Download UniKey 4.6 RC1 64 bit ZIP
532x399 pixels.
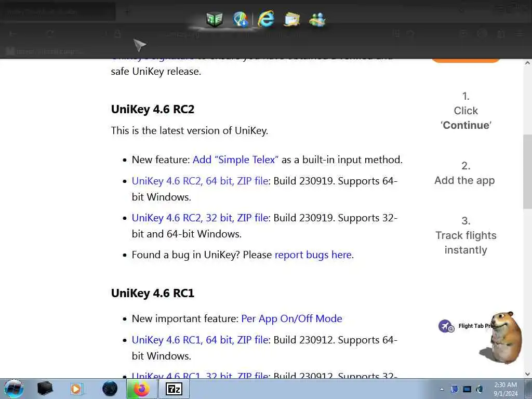[200, 340]
